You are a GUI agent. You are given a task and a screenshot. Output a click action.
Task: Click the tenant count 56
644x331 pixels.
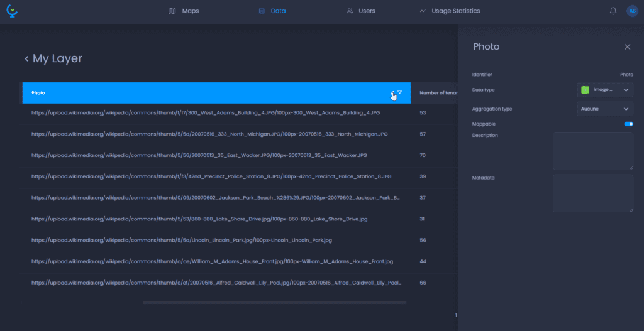(x=423, y=241)
